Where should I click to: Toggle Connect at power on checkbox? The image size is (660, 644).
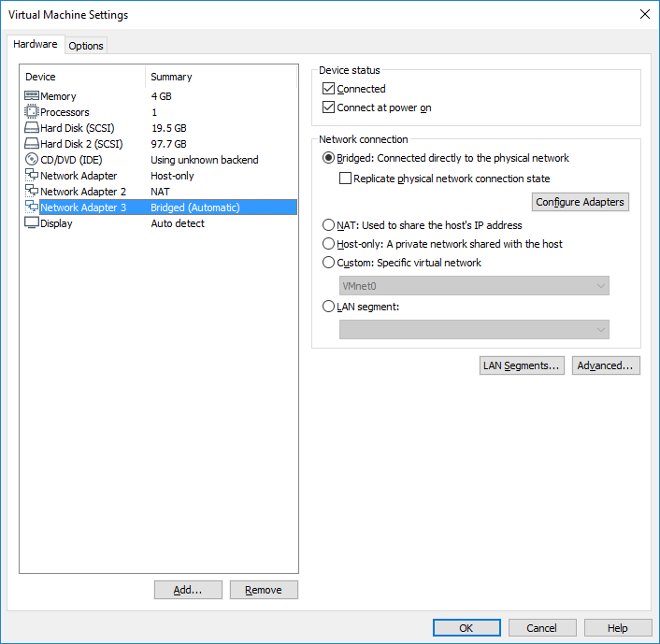click(x=328, y=107)
